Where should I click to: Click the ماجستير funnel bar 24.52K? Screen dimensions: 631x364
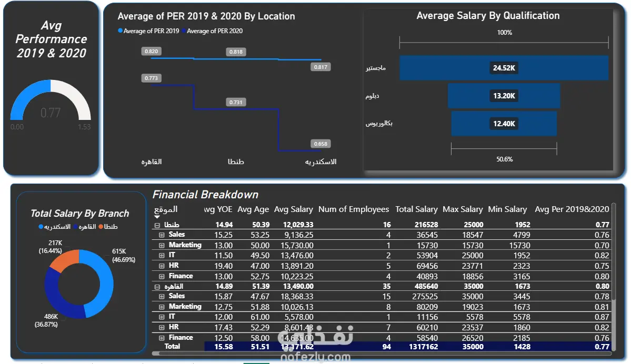click(x=504, y=67)
